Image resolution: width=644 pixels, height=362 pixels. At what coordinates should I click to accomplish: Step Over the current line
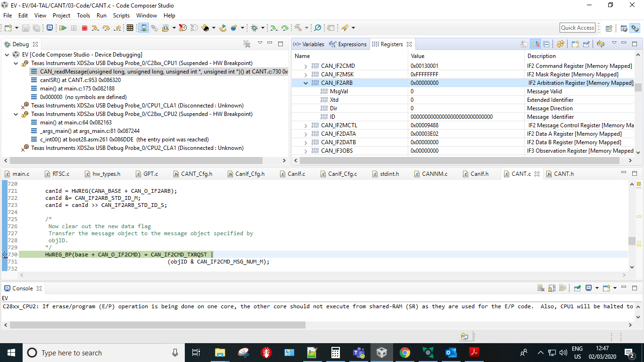(107, 28)
